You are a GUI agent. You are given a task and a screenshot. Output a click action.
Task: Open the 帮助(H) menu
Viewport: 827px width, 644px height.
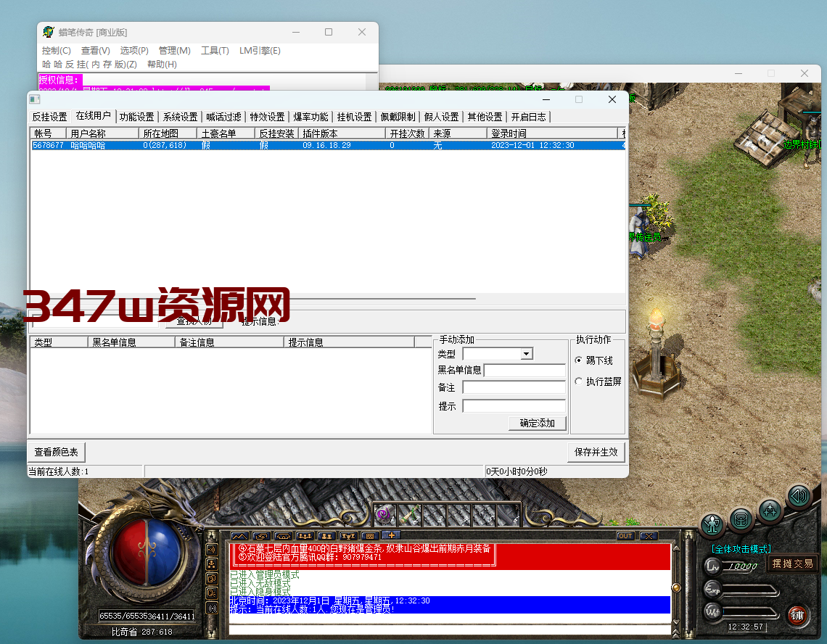click(x=162, y=65)
